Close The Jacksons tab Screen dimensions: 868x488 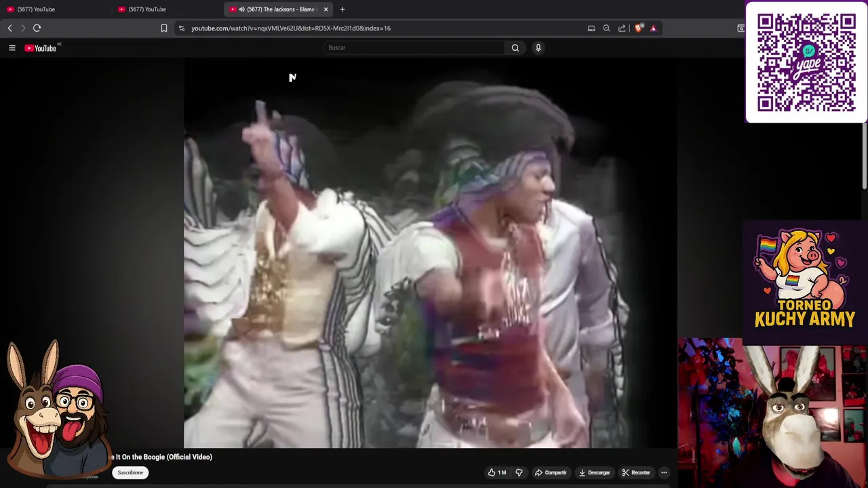[x=326, y=9]
